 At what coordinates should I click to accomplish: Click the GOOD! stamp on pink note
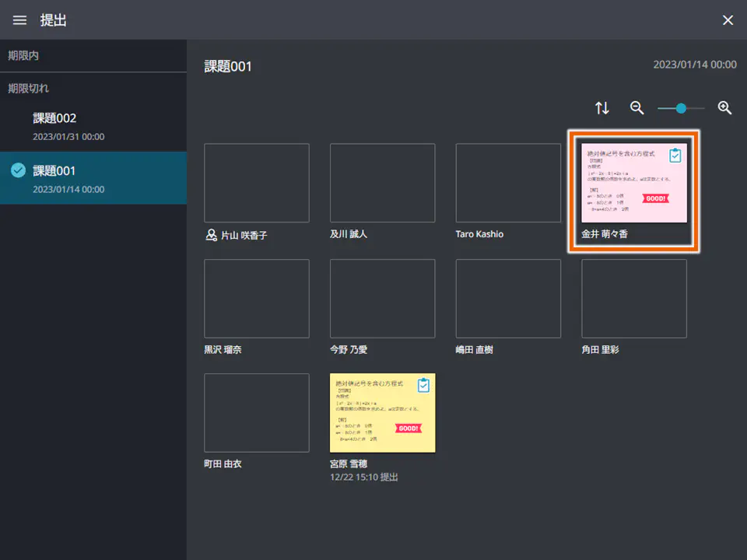coord(655,198)
